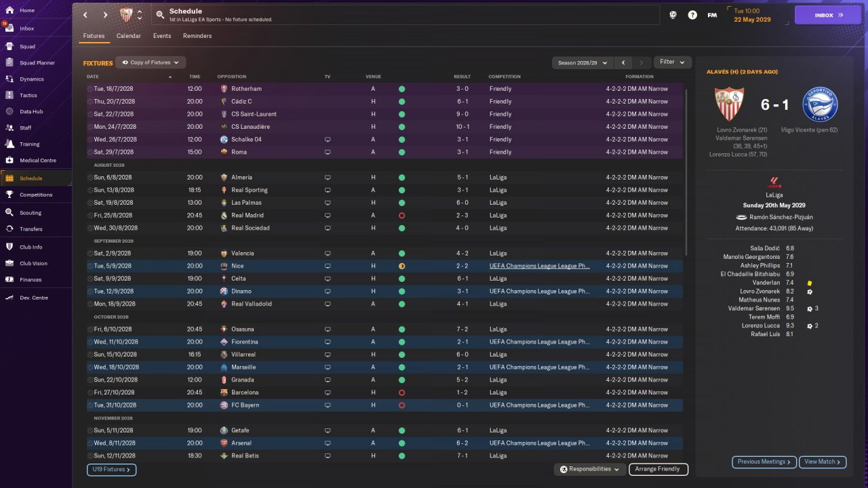
Task: Open Competitions from the sidebar
Action: point(36,195)
